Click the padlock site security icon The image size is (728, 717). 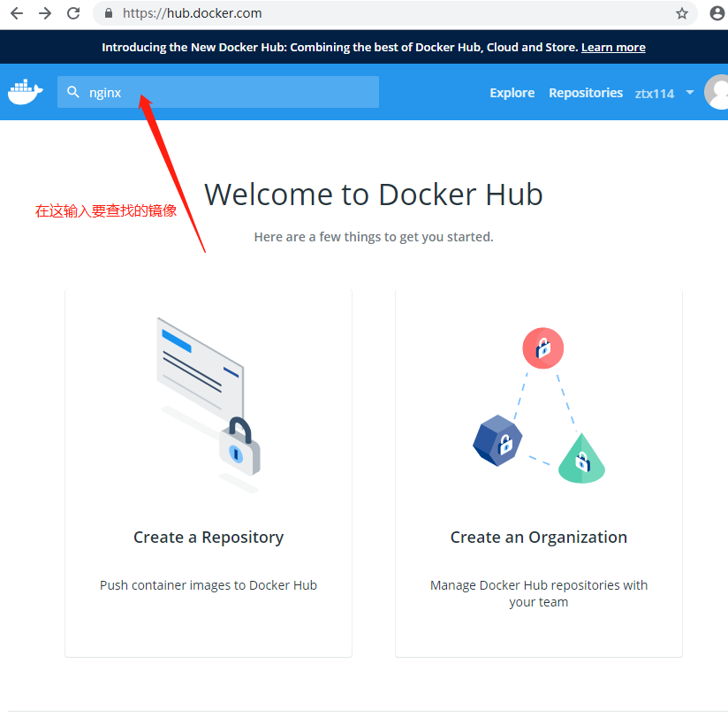click(109, 13)
